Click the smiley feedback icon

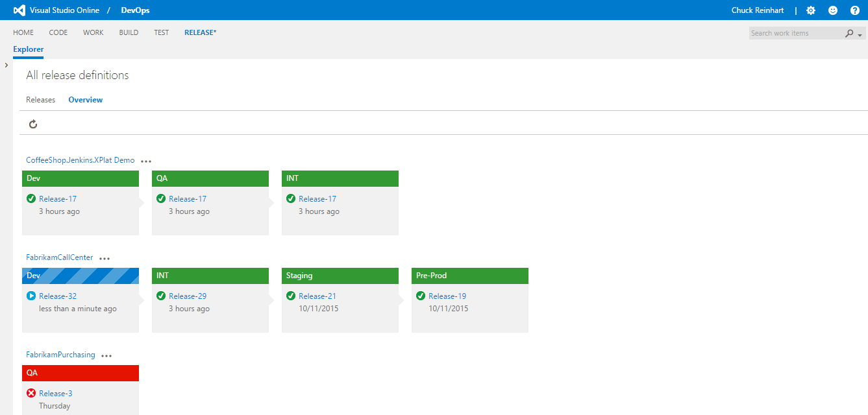833,10
